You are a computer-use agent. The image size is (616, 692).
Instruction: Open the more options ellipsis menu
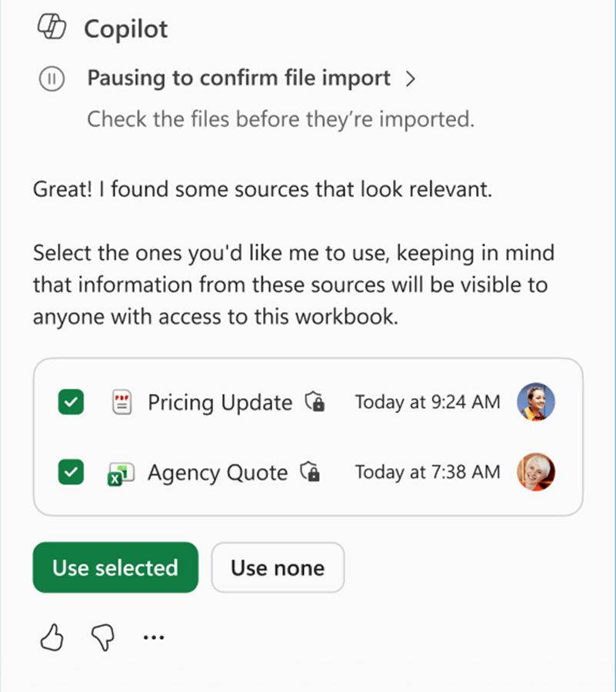[x=154, y=637]
